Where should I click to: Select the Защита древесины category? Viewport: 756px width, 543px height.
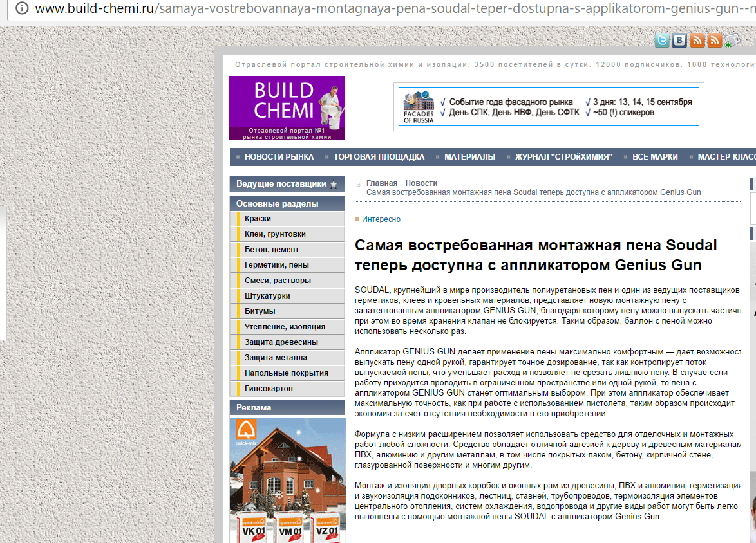[x=287, y=342]
